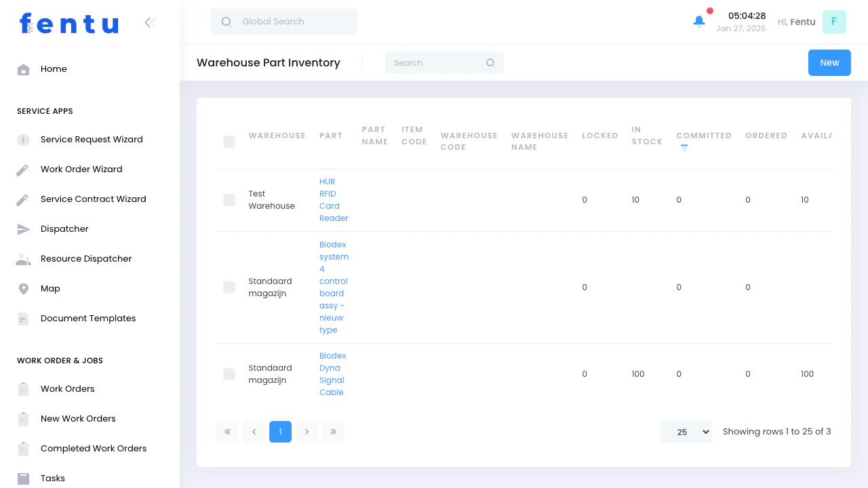This screenshot has height=488, width=868.
Task: Click the notification bell icon
Action: pyautogui.click(x=699, y=22)
